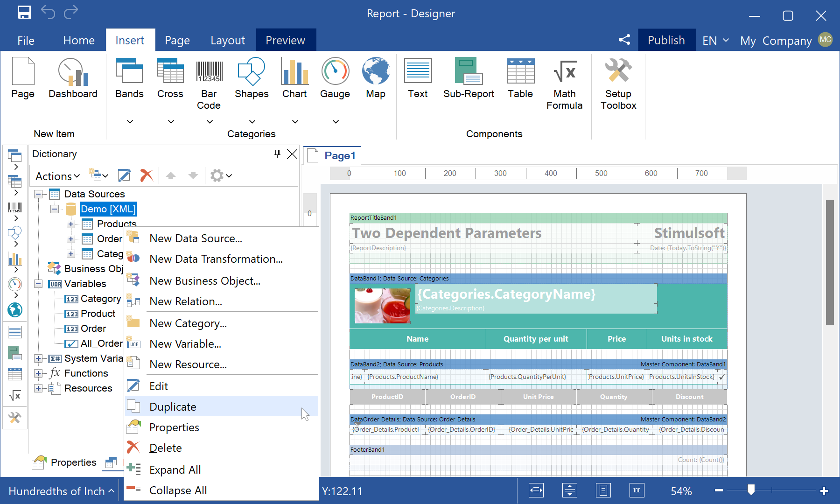840x504 pixels.
Task: Move dictionary item down with arrow
Action: click(x=193, y=175)
